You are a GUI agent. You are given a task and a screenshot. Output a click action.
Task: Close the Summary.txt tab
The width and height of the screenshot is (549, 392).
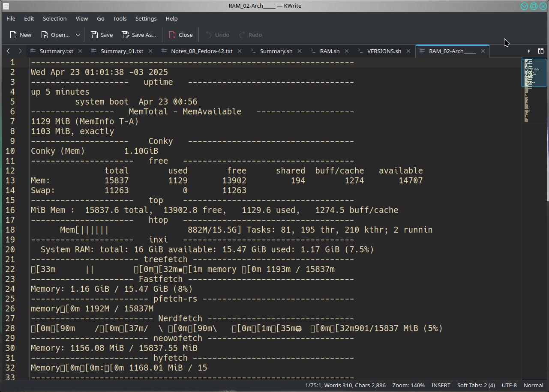[80, 51]
